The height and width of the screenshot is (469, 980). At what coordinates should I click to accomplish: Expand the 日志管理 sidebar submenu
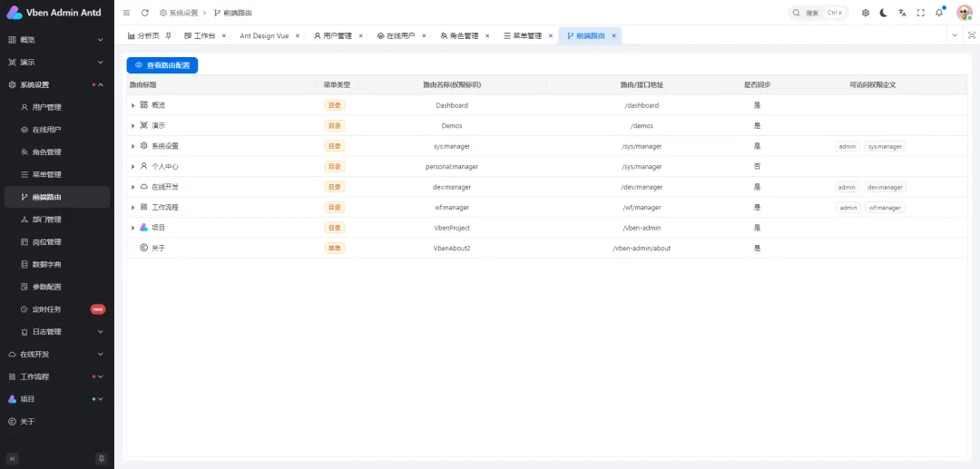(57, 332)
